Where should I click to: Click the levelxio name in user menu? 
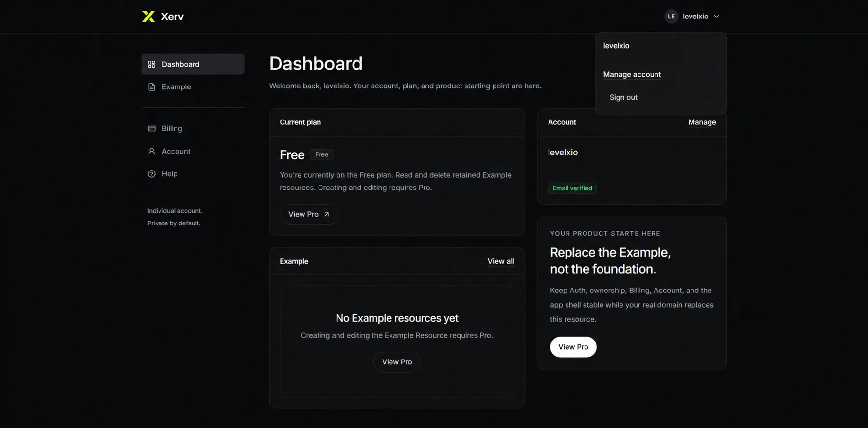pyautogui.click(x=616, y=46)
